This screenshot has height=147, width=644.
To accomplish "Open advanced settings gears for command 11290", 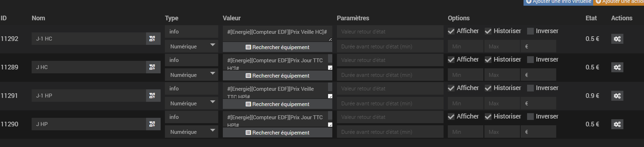I will [x=617, y=124].
